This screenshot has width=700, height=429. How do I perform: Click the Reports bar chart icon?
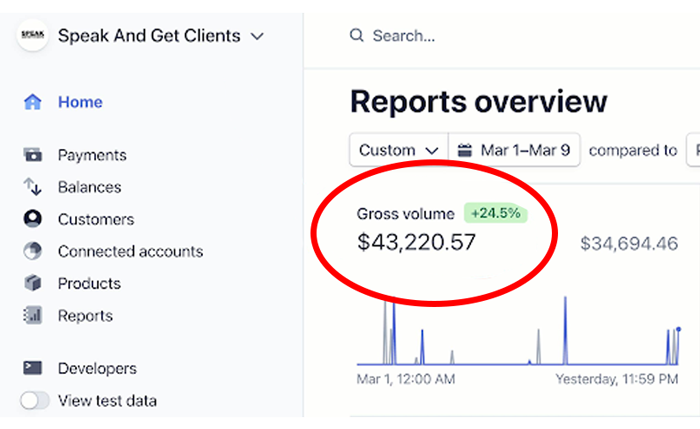33,316
